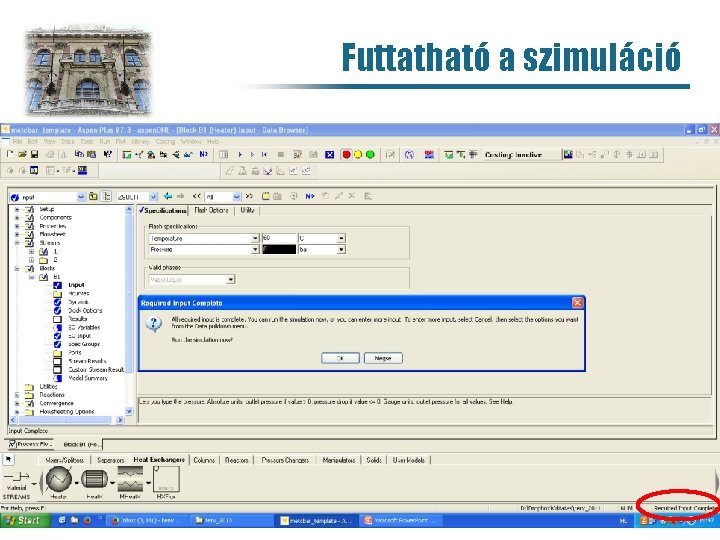Open the Costing: Inactive dropdown
This screenshot has width=720, height=540.
(522, 155)
